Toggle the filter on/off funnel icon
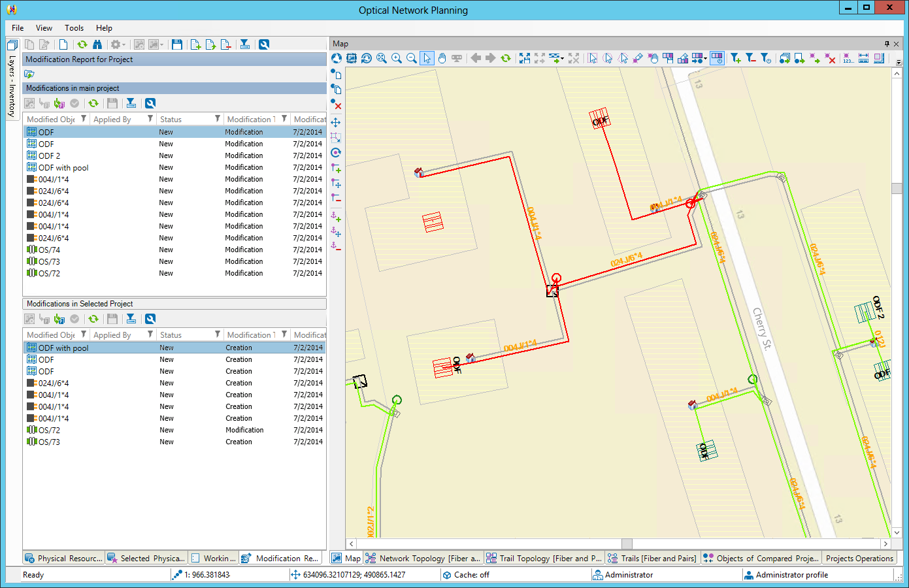Image resolution: width=909 pixels, height=588 pixels. click(766, 58)
